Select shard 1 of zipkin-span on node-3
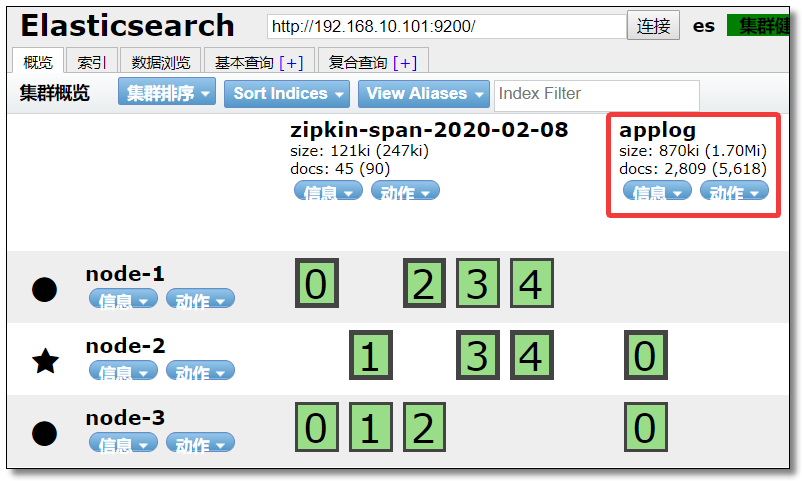Screen dimensions: 802x481 [371, 427]
